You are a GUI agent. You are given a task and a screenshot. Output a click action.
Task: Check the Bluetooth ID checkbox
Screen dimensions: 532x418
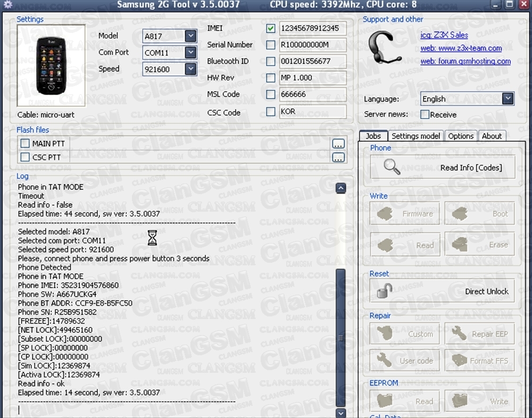271,61
